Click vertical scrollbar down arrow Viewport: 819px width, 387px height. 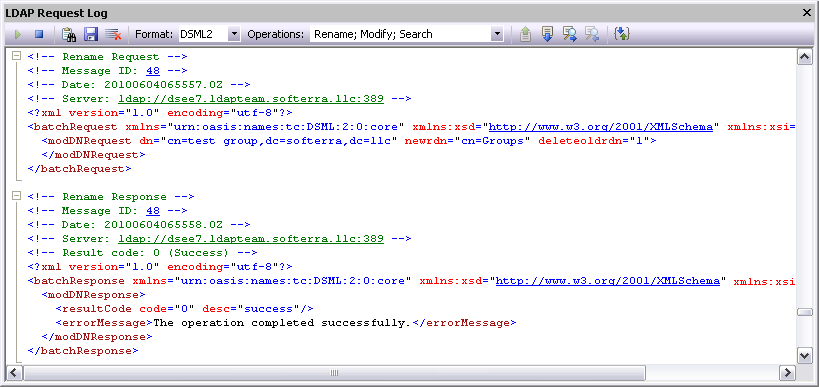[805, 356]
